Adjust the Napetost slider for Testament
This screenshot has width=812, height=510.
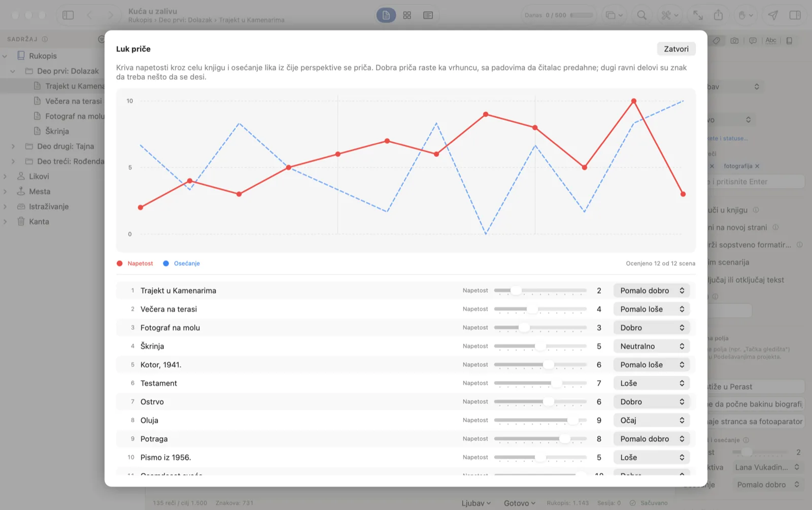point(540,383)
